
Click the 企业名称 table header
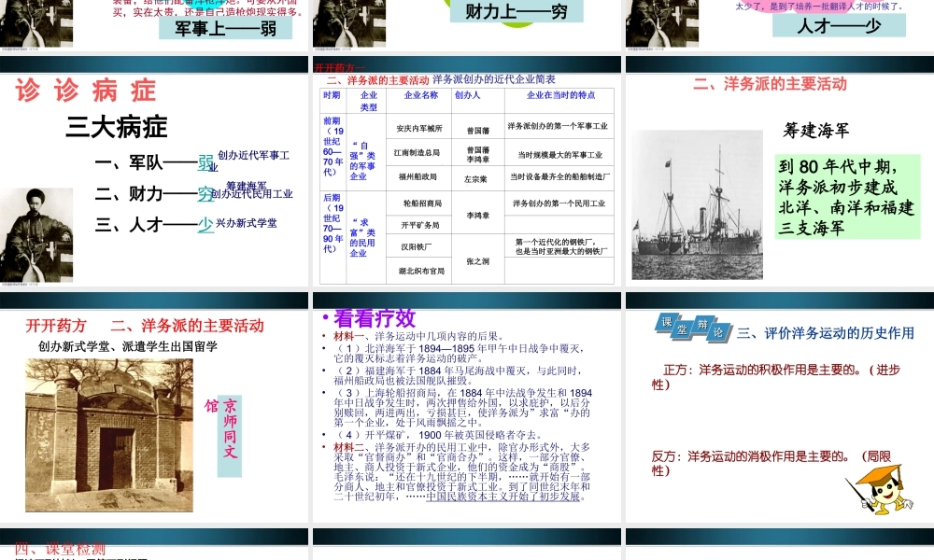420,95
